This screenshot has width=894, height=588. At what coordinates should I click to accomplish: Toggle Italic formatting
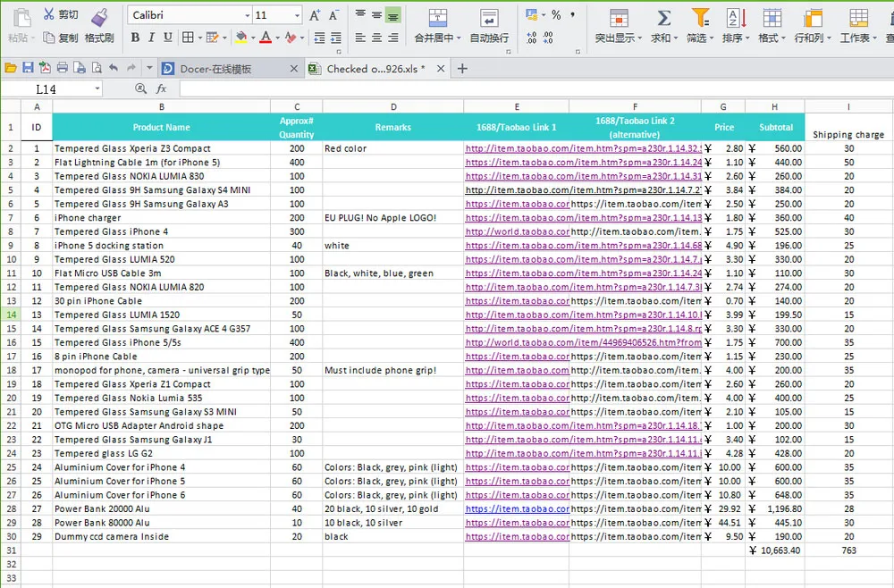pyautogui.click(x=152, y=38)
